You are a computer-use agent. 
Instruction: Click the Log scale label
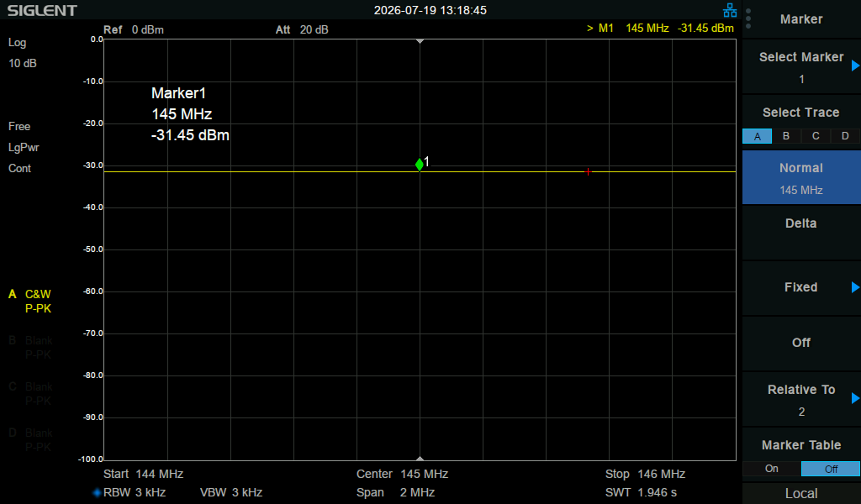(x=17, y=43)
